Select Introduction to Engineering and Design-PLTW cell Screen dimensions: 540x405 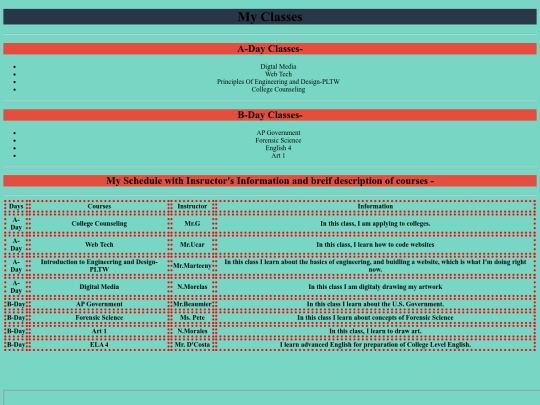pyautogui.click(x=99, y=266)
